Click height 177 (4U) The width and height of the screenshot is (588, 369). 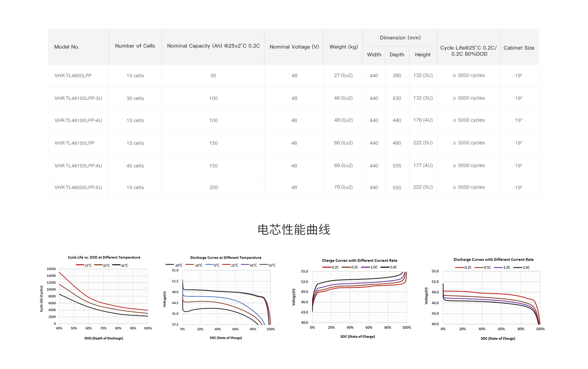(x=423, y=165)
